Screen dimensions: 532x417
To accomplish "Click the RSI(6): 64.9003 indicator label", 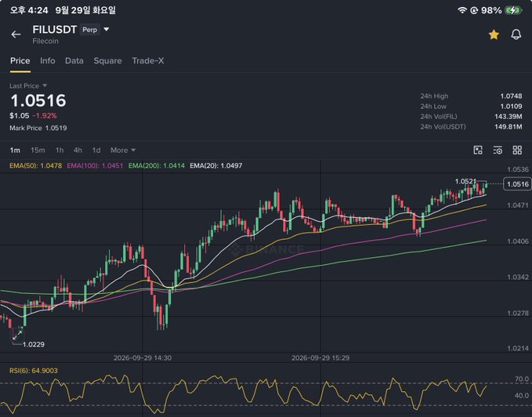I will point(34,371).
